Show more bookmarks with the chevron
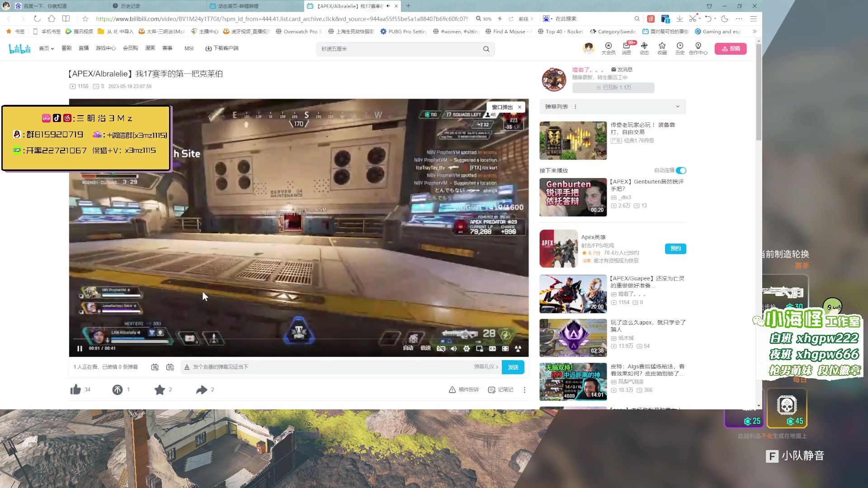868x488 pixels. [x=755, y=31]
